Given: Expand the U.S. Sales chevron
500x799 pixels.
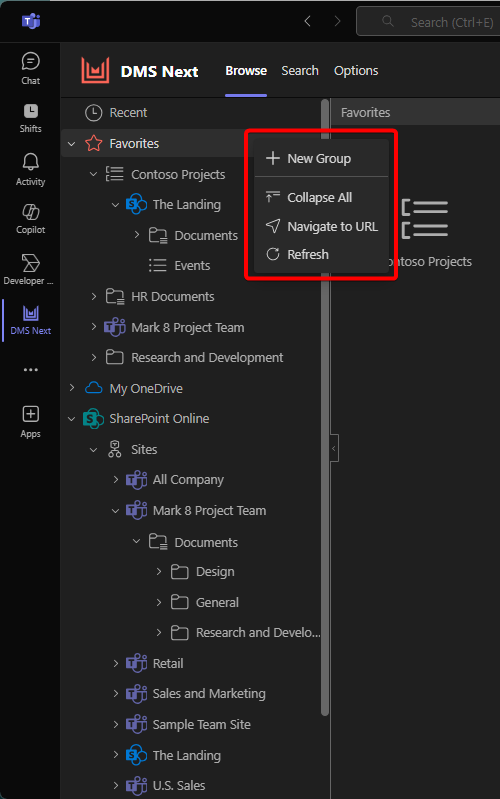Looking at the screenshot, I should (x=115, y=785).
